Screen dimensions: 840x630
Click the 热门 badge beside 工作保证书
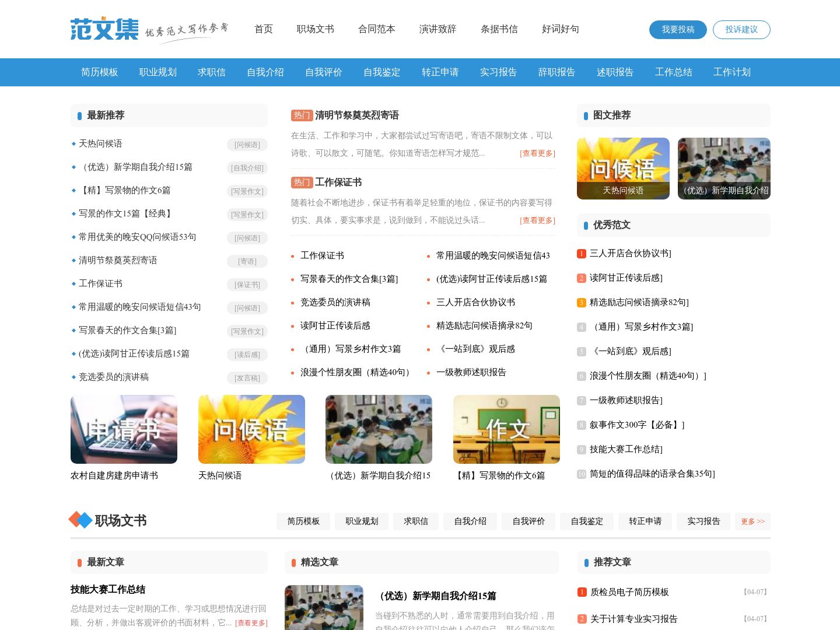point(302,183)
